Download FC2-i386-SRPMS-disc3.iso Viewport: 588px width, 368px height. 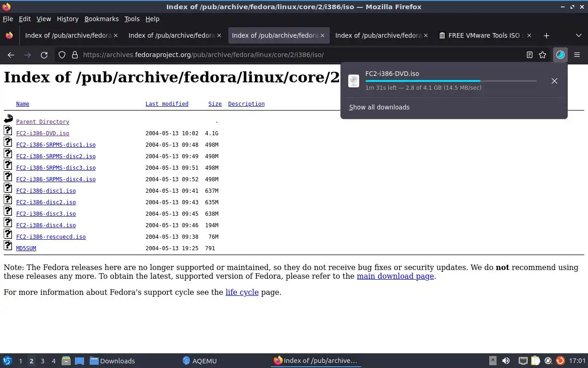pyautogui.click(x=56, y=168)
